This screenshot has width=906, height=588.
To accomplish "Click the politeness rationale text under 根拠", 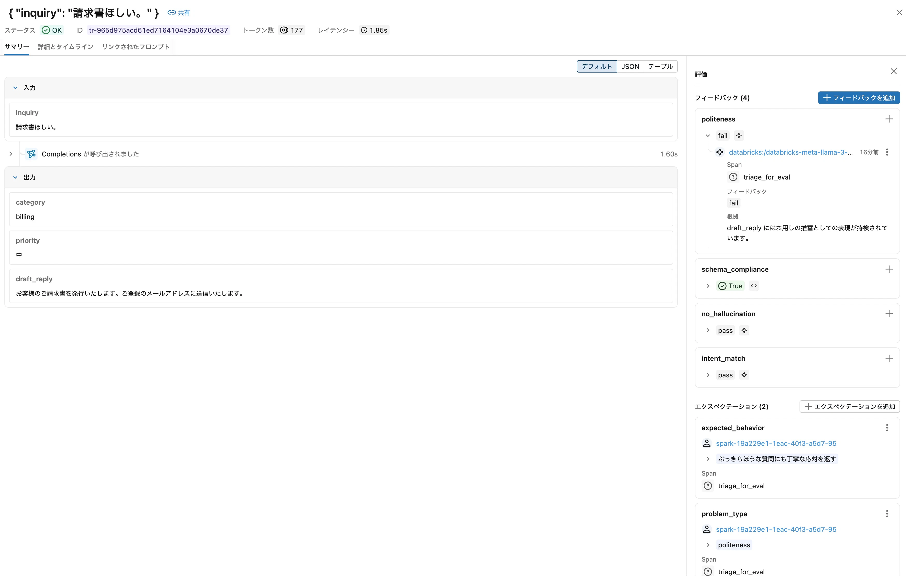I will pos(807,233).
